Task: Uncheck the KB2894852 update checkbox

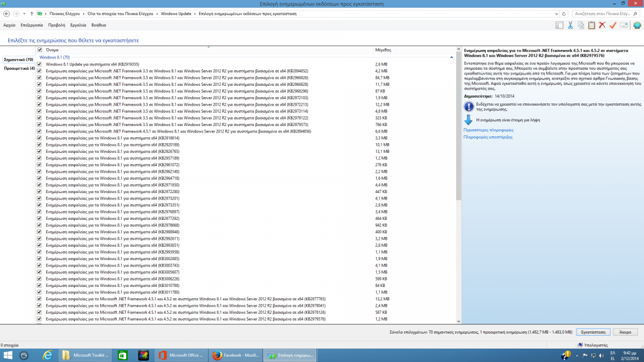Action: (x=39, y=71)
